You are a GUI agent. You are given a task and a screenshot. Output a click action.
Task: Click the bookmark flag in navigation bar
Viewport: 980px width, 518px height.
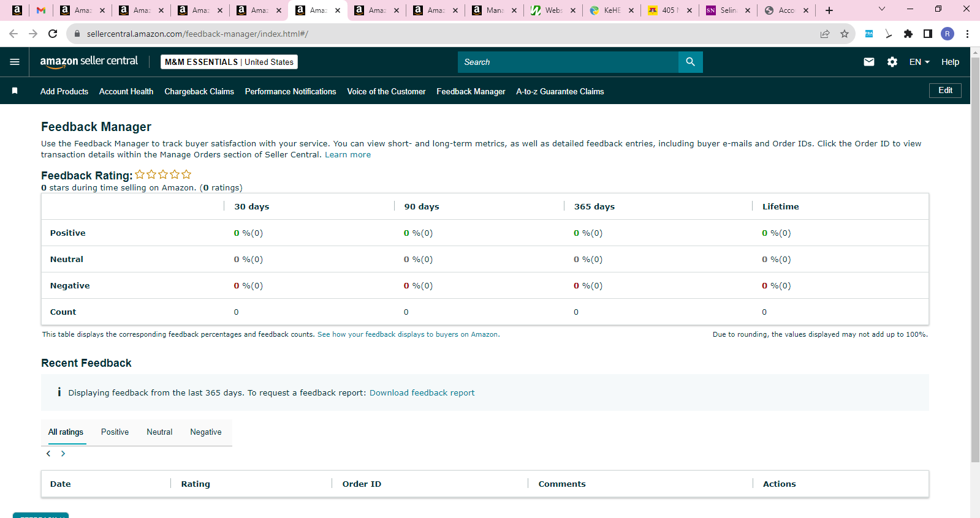[15, 91]
